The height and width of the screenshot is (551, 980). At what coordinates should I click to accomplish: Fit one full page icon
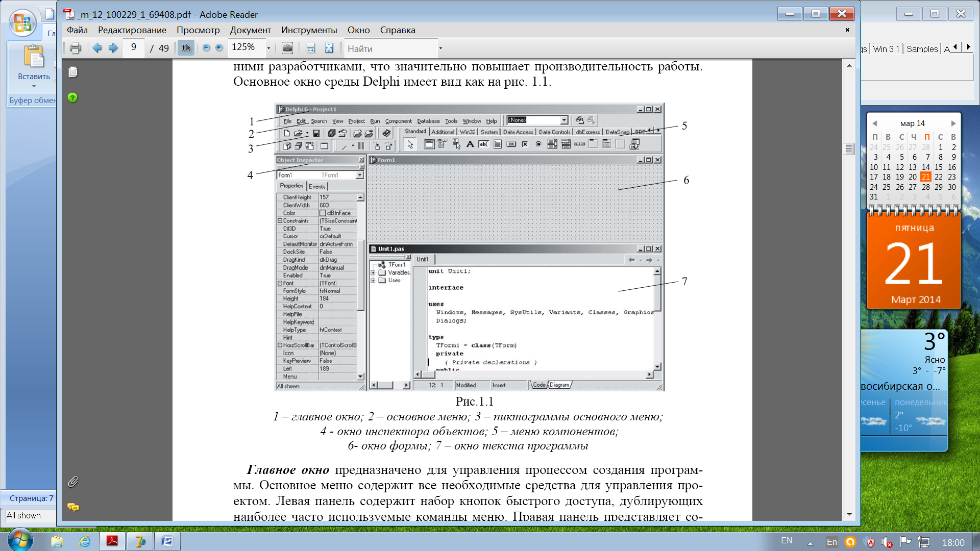[x=329, y=48]
